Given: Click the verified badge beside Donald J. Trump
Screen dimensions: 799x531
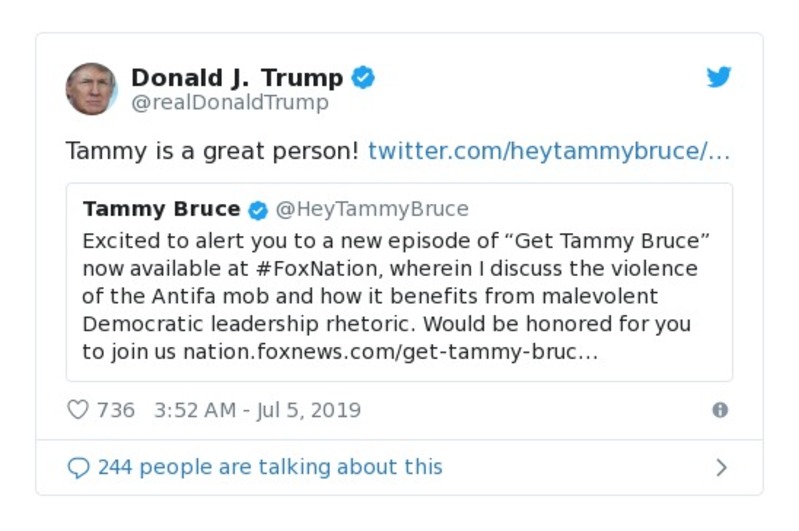Looking at the screenshot, I should click(364, 78).
